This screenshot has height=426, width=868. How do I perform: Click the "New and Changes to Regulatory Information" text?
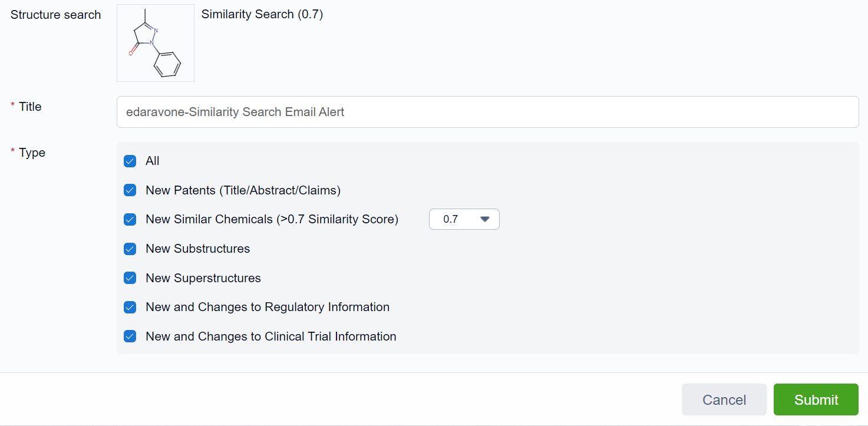click(x=268, y=307)
